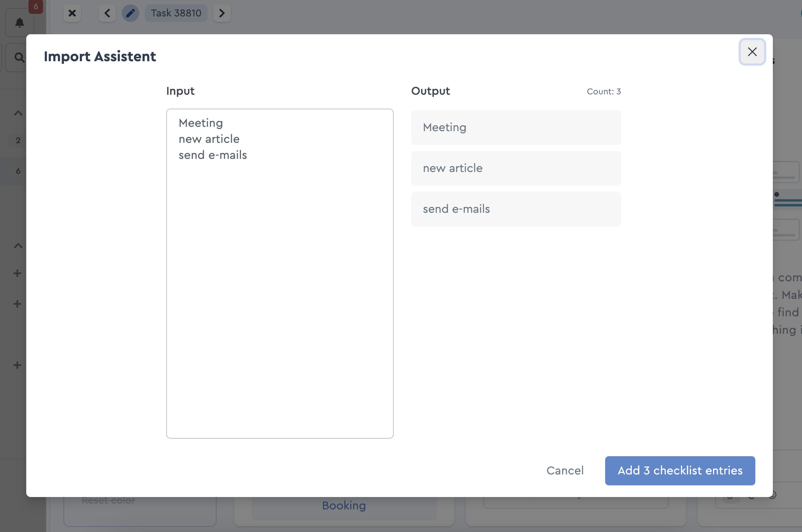Select the 'send e-mails' output entry

point(515,209)
